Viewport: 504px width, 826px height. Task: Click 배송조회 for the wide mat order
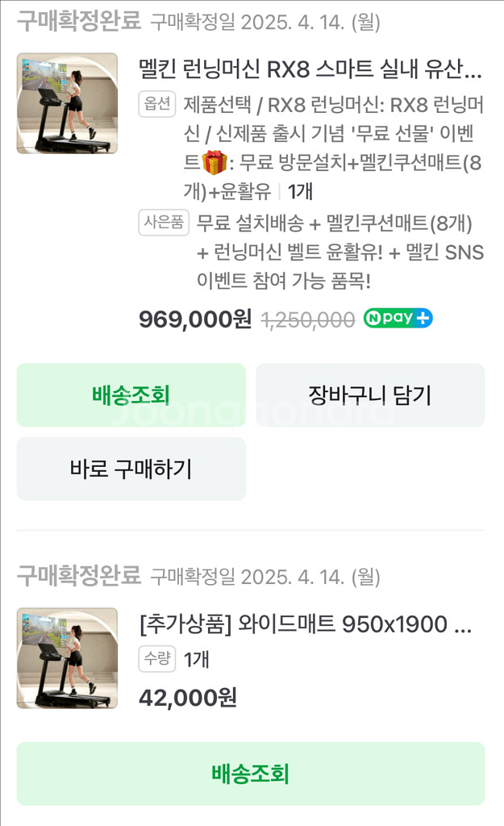pyautogui.click(x=252, y=774)
